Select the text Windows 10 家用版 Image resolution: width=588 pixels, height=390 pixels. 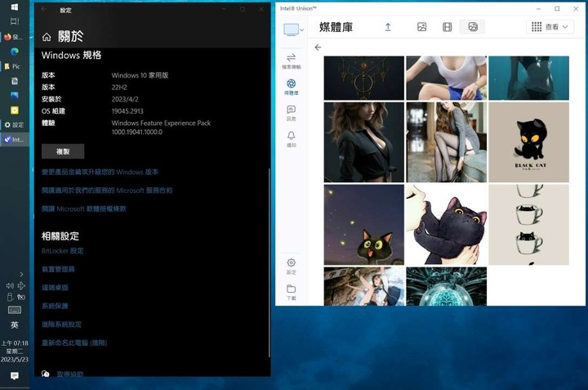pyautogui.click(x=140, y=75)
